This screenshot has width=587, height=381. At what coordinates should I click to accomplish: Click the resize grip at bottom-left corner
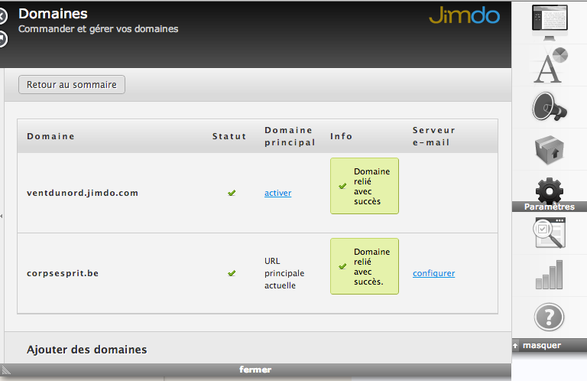click(x=5, y=371)
